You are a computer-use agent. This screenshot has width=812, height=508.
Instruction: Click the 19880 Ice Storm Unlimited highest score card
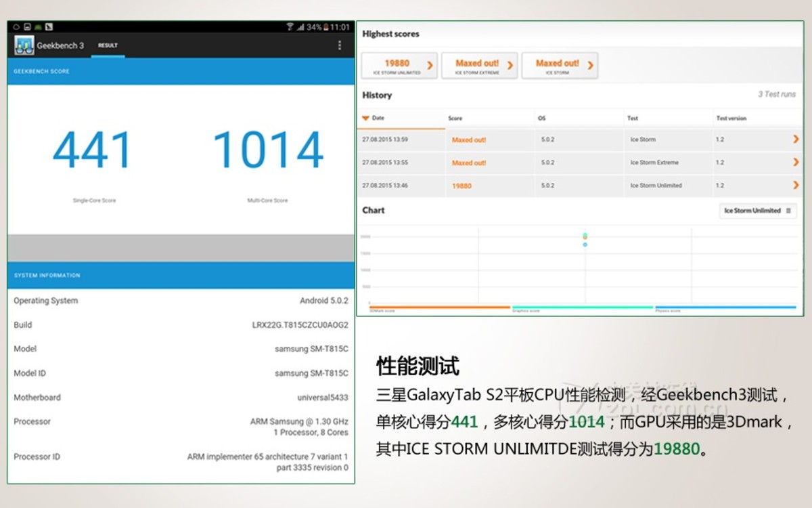click(399, 65)
